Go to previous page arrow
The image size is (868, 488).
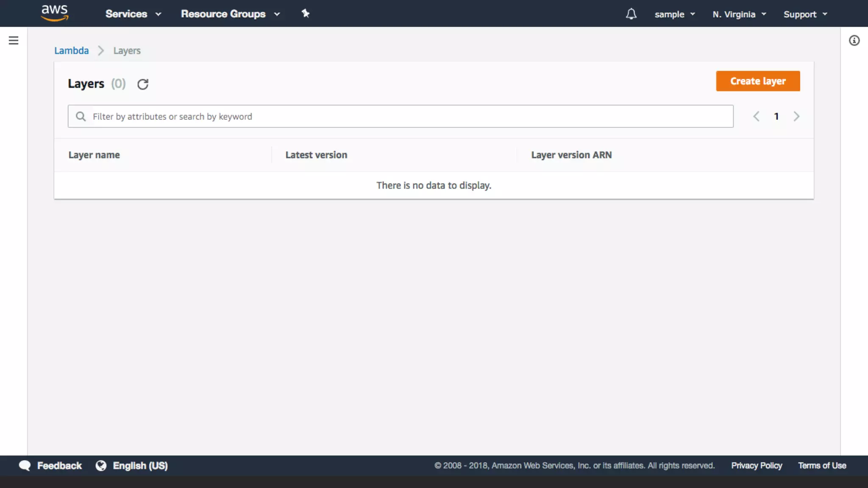(x=756, y=116)
